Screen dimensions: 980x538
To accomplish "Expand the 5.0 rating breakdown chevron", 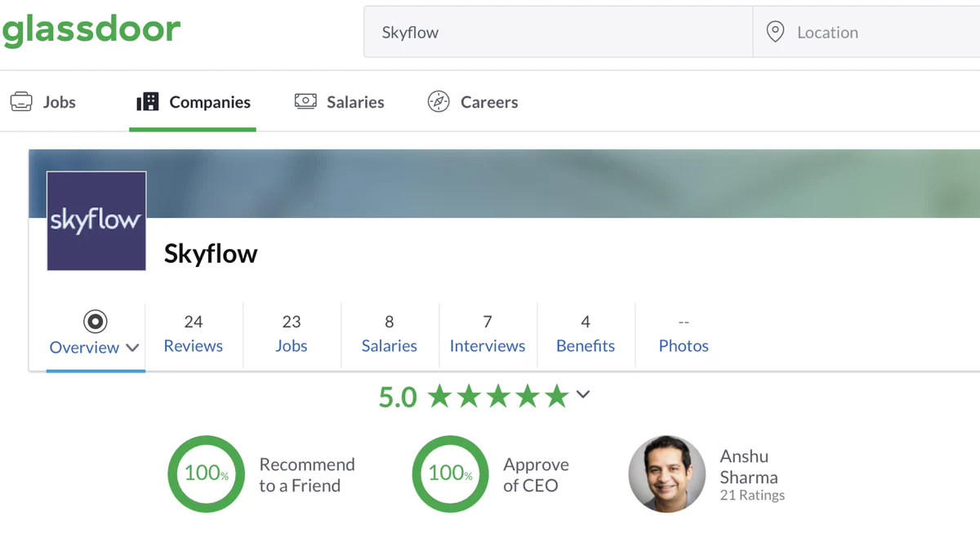I will (x=582, y=395).
